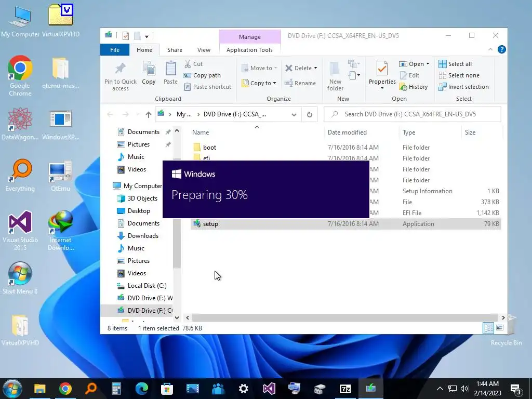
Task: Open the notification center icon
Action: click(515, 389)
